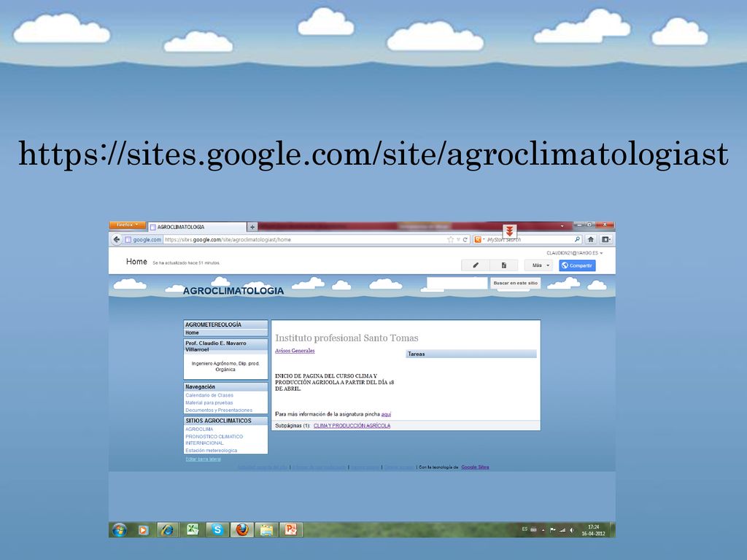Click the URL address bar field
Screen dimensions: 747x560
305,239
